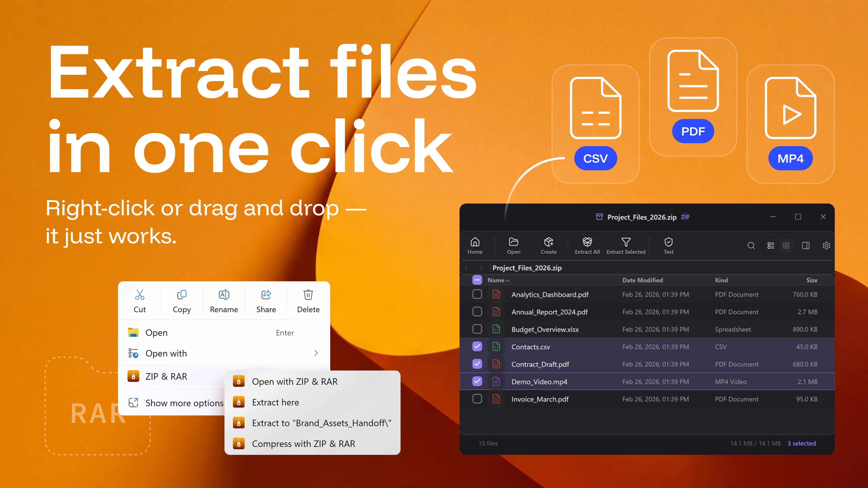This screenshot has height=488, width=868.
Task: Click the Copy icon in context menu
Action: [x=182, y=295]
